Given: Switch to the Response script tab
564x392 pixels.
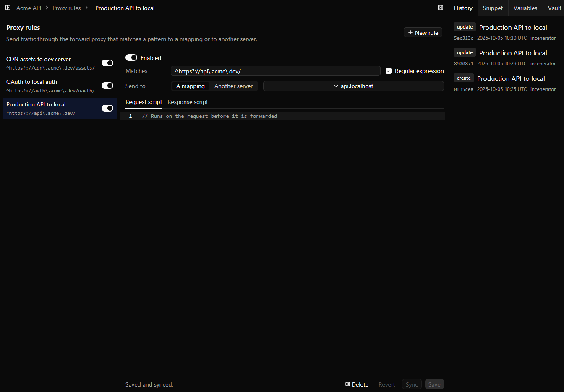Looking at the screenshot, I should tap(188, 102).
